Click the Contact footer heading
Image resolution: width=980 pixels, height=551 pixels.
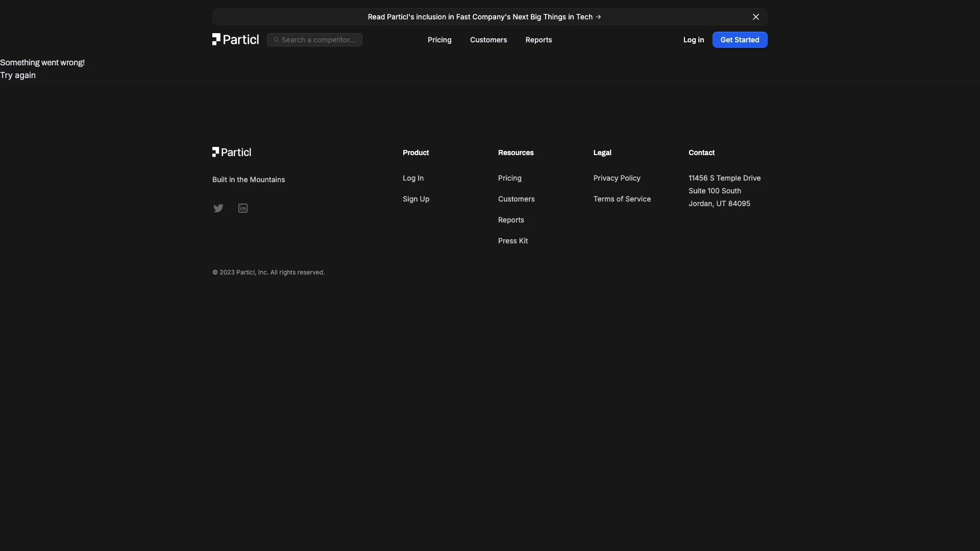click(x=701, y=153)
